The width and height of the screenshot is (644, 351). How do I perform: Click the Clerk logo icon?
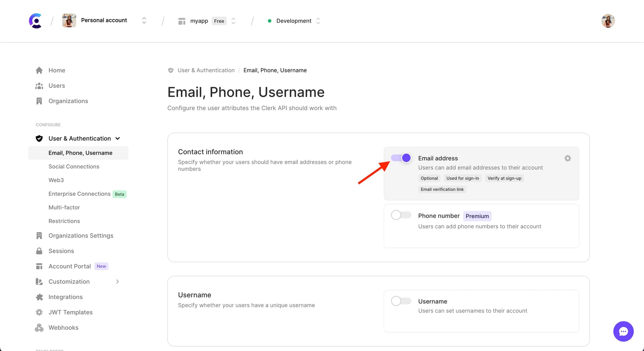point(36,21)
